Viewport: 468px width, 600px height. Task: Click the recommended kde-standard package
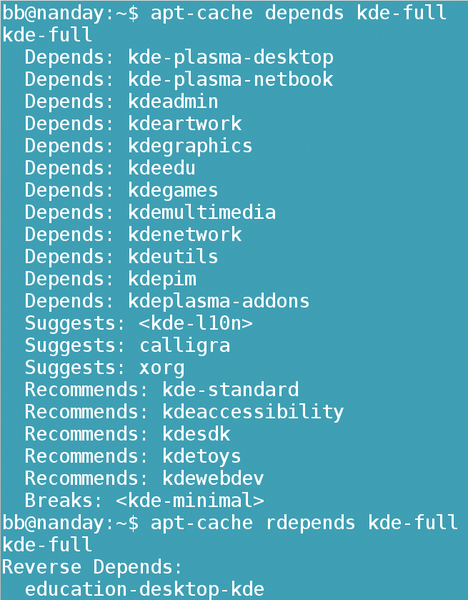(230, 390)
